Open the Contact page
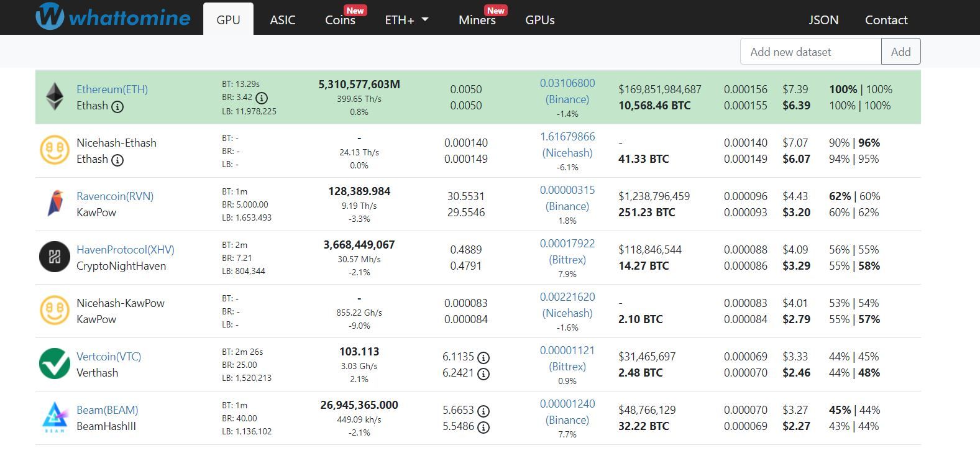 (886, 19)
